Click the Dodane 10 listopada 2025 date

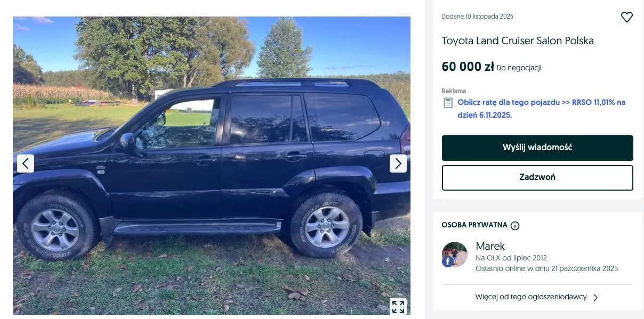477,17
